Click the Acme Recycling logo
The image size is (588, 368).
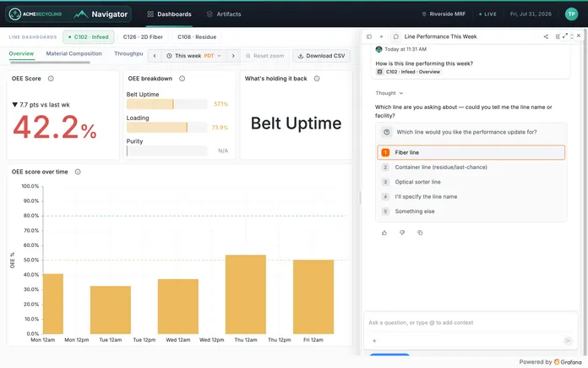[x=35, y=14]
